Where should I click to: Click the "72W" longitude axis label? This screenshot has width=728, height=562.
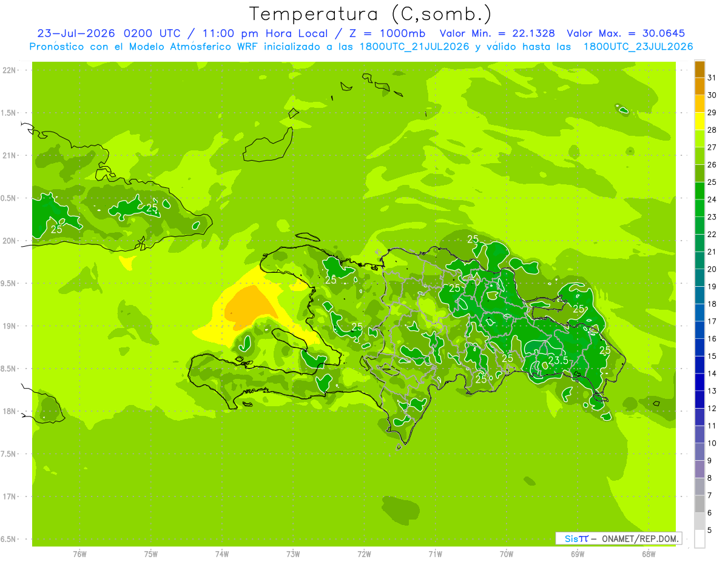click(364, 555)
